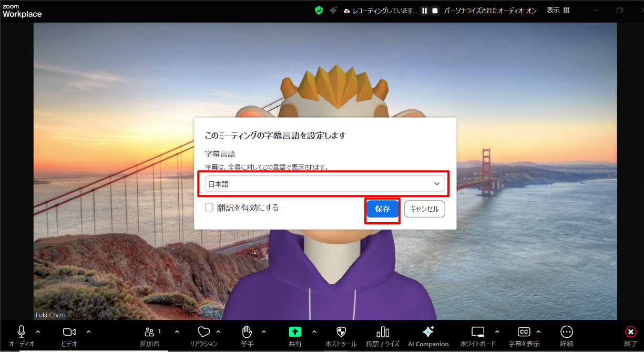Expand the caret beside 挙手
The width and height of the screenshot is (644, 352).
pyautogui.click(x=263, y=332)
